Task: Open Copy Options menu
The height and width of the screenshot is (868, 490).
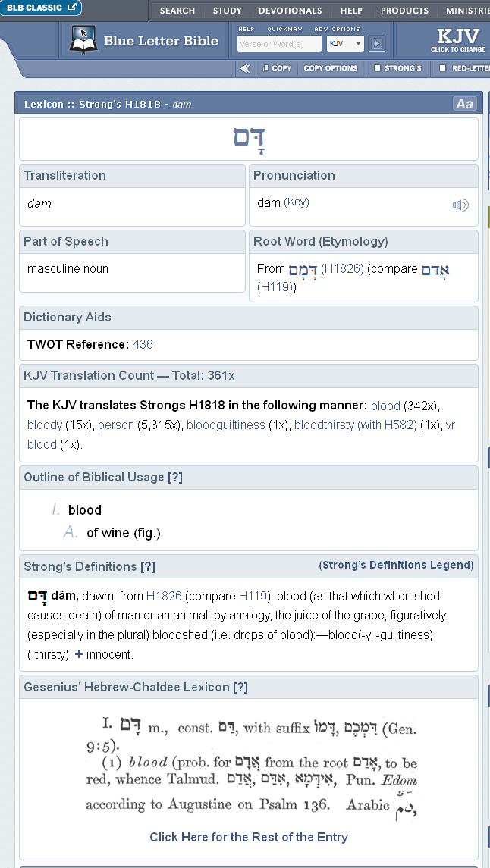Action: (x=330, y=68)
